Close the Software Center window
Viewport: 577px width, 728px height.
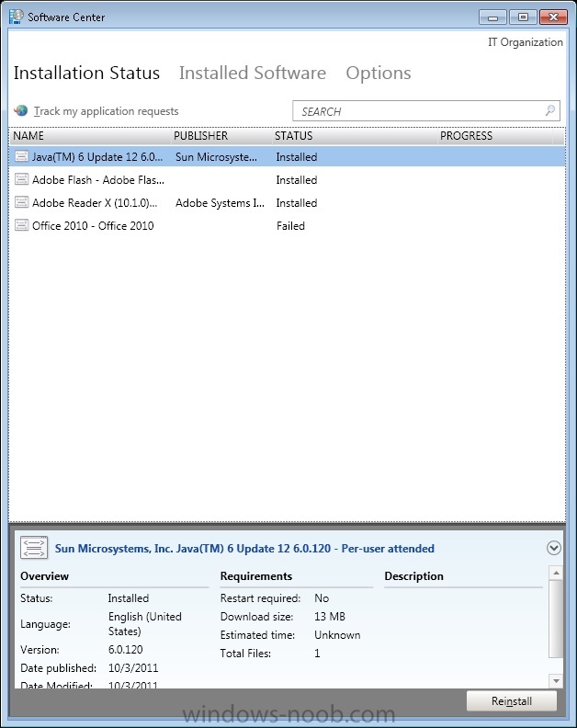coord(553,17)
